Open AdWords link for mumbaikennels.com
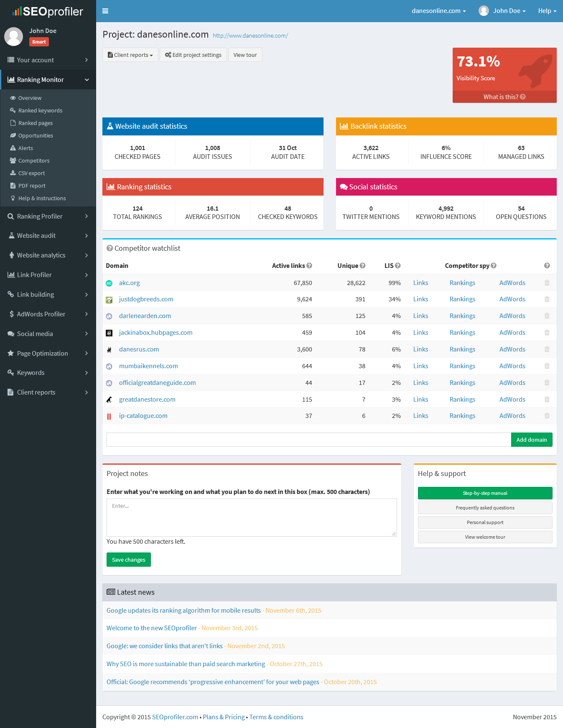Image resolution: width=563 pixels, height=728 pixels. click(x=512, y=366)
